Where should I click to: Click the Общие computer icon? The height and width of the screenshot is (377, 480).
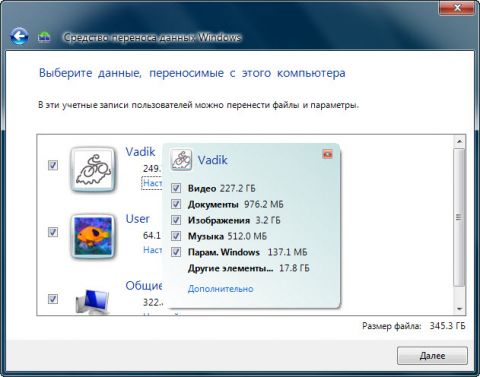point(92,302)
